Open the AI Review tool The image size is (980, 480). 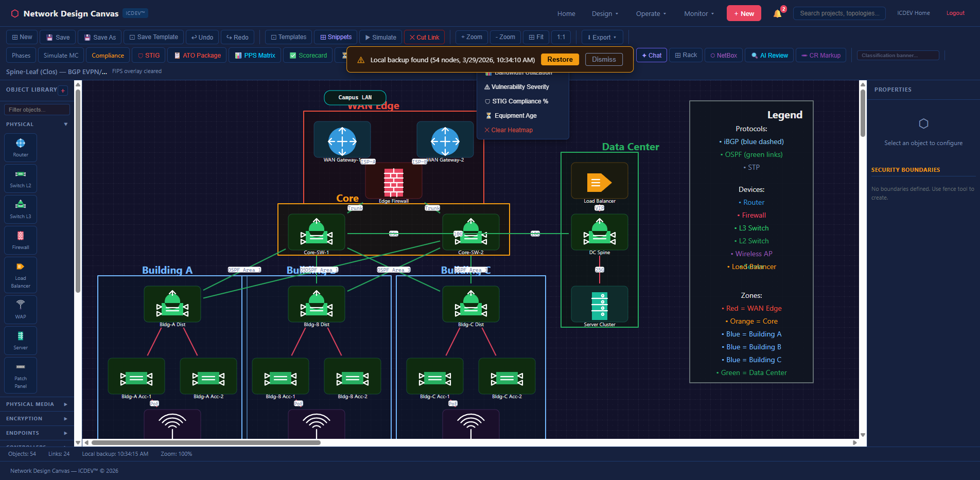point(769,55)
